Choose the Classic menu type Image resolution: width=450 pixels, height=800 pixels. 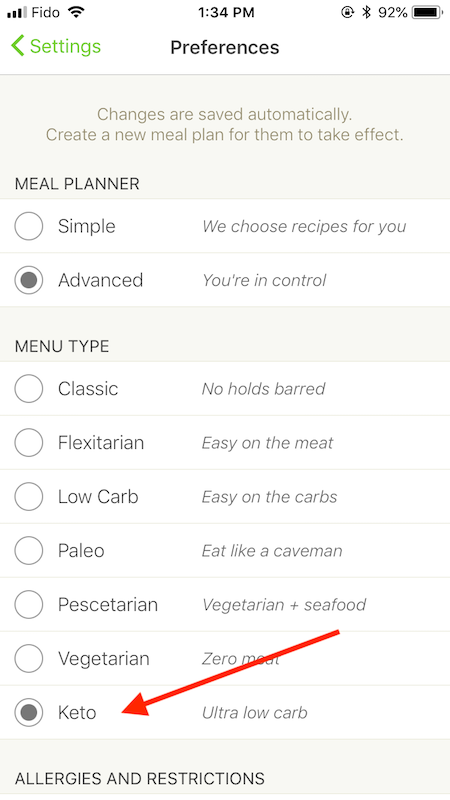(29, 389)
